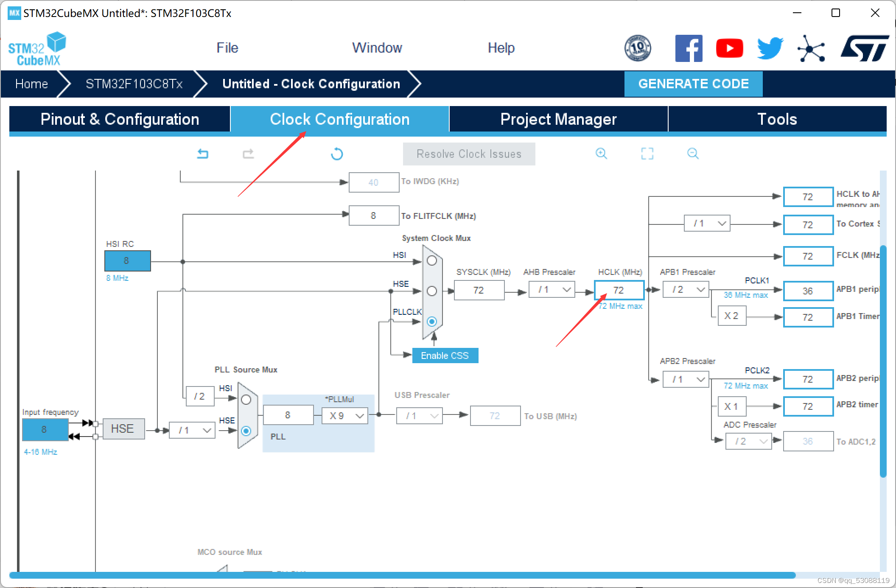Screen dimensions: 896x588
Task: Click the Enable CSS button
Action: [445, 356]
